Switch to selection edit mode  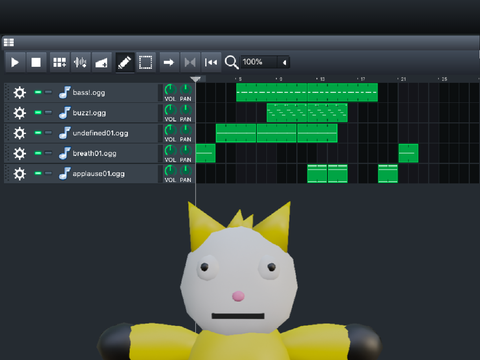[145, 62]
